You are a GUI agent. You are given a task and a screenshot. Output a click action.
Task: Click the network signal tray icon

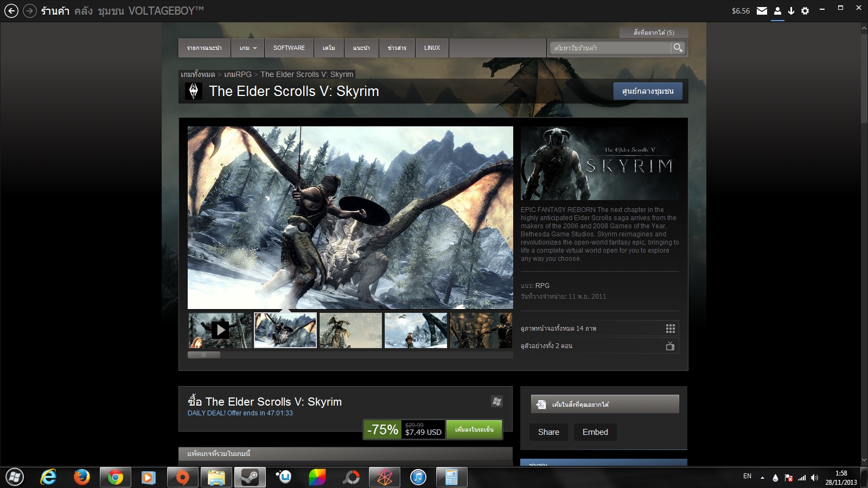tap(802, 478)
